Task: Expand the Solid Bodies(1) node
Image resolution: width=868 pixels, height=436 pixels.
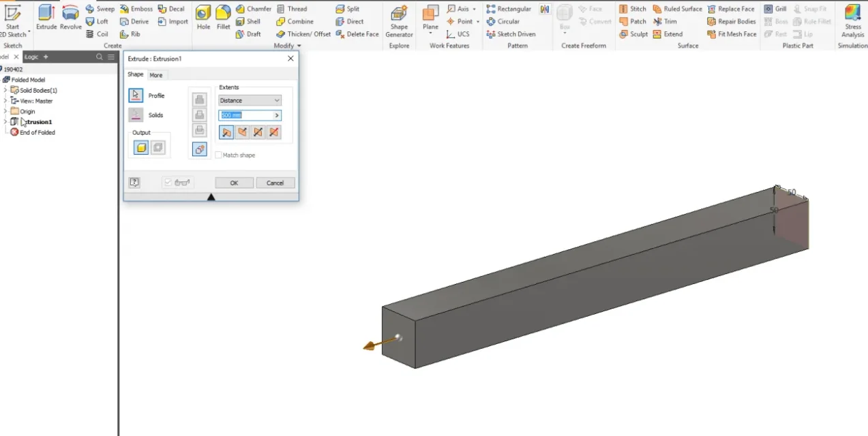Action: (5, 90)
